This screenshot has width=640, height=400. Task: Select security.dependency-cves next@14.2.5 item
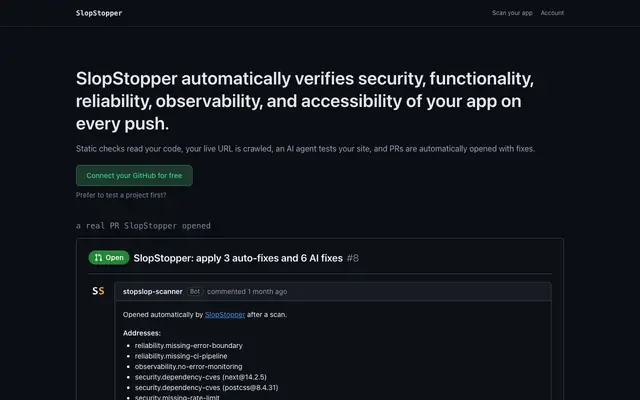[x=201, y=377]
